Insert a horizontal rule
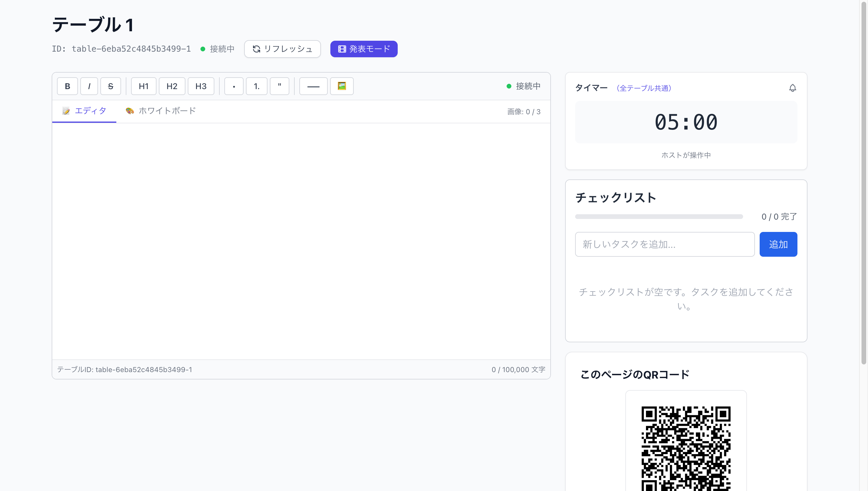The image size is (868, 491). (x=313, y=86)
